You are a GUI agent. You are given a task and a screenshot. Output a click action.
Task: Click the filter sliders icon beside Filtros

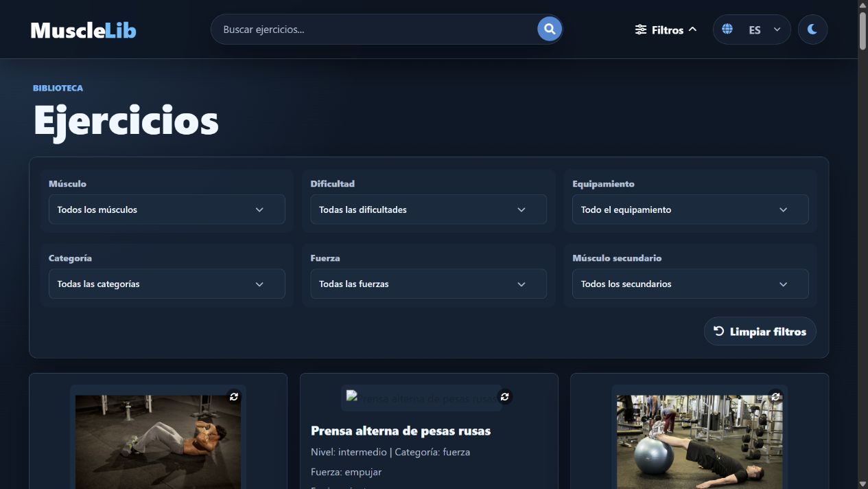point(641,30)
